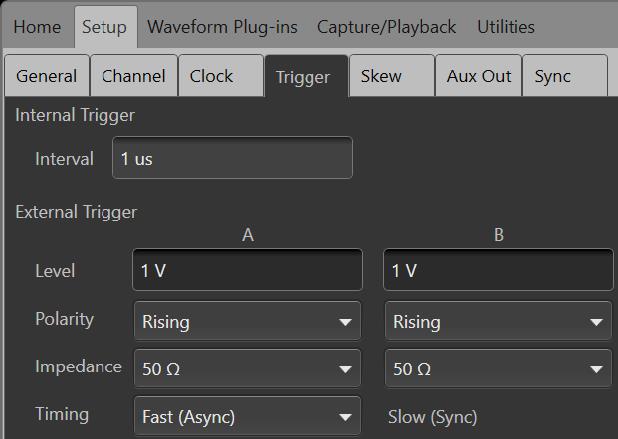Open the Home tab

(37, 27)
